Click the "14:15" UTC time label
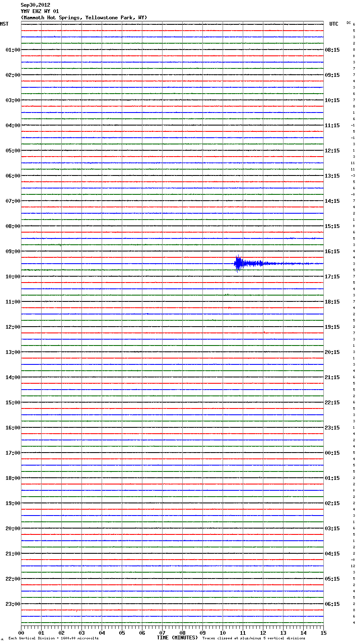The width and height of the screenshot is (357, 644). click(x=332, y=201)
